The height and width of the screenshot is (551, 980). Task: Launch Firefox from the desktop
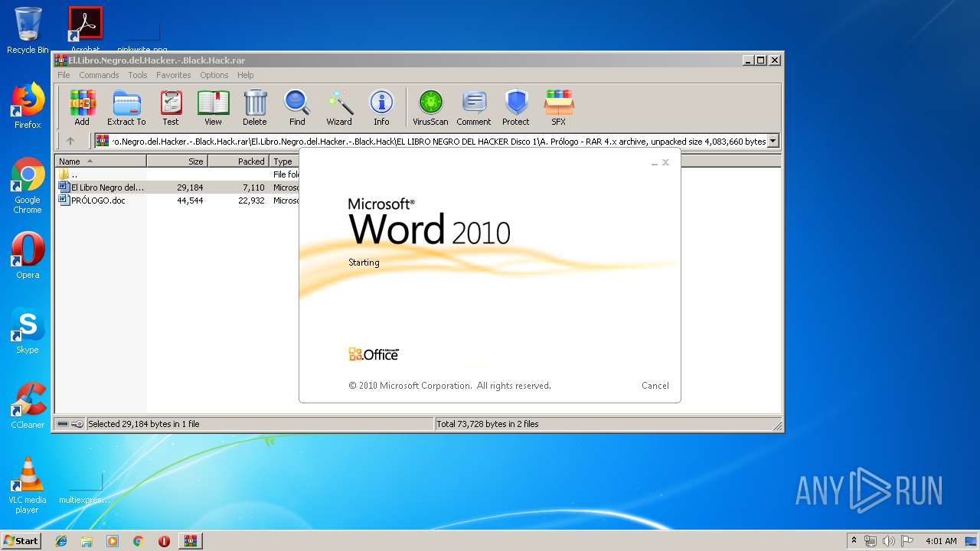(x=28, y=106)
